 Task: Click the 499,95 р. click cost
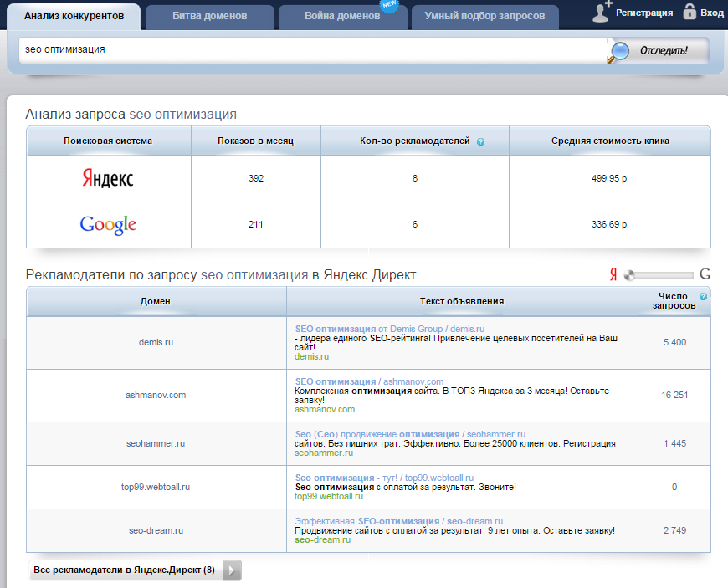coord(610,179)
